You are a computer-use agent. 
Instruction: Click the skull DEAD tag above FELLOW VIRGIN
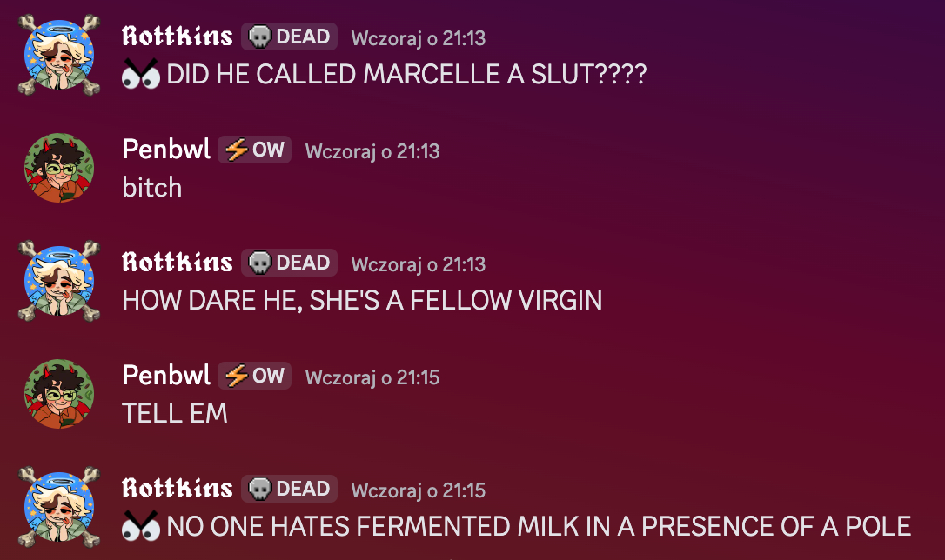tap(289, 263)
